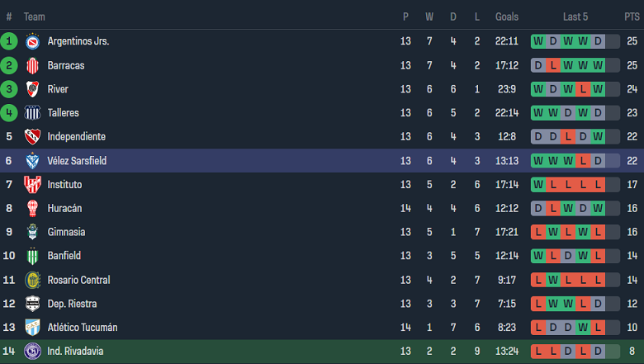
Task: Sort table by Goals column header
Action: click(507, 17)
